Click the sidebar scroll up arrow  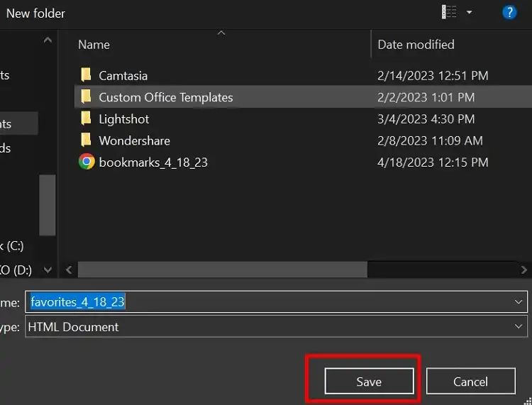point(48,40)
